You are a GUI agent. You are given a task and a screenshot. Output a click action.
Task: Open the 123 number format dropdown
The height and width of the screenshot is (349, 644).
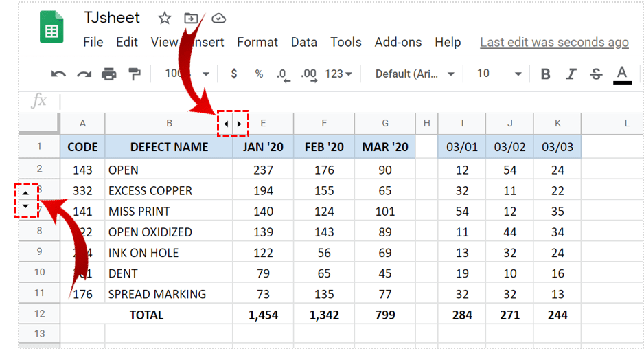[x=338, y=74]
